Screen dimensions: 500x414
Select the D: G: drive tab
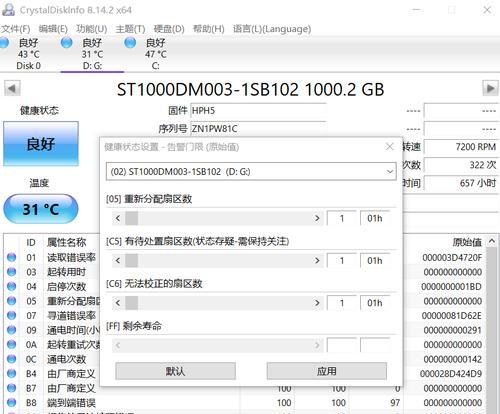(92, 54)
